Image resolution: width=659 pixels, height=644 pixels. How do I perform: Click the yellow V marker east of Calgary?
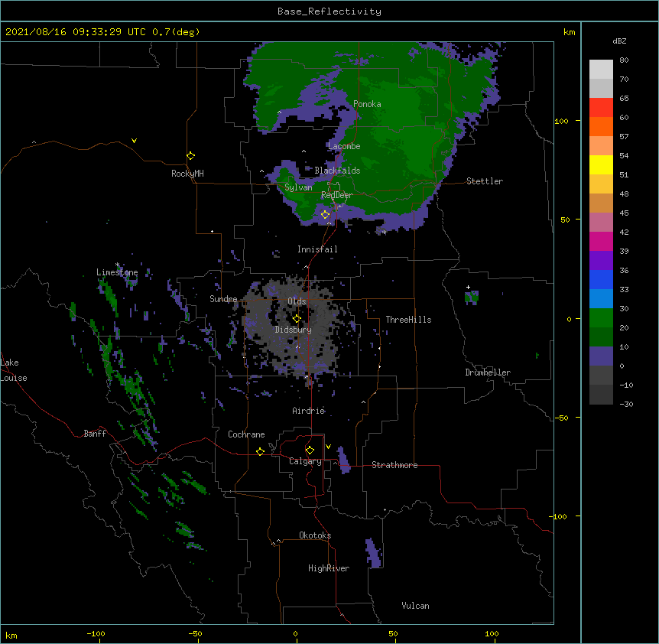click(328, 447)
